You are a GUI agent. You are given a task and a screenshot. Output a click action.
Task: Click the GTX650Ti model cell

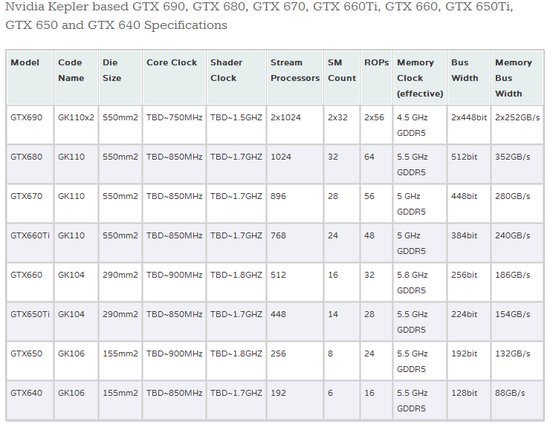click(30, 321)
